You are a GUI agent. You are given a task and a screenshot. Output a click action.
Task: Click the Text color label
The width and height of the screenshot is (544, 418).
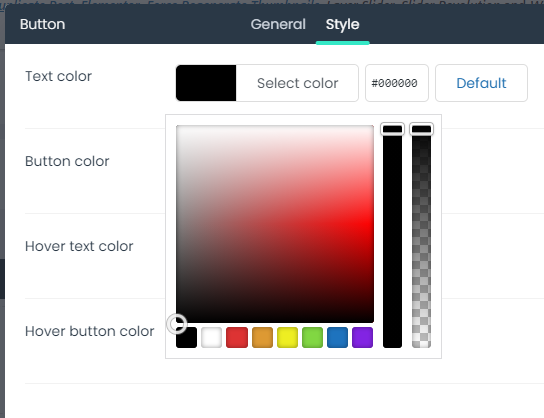[x=58, y=76]
